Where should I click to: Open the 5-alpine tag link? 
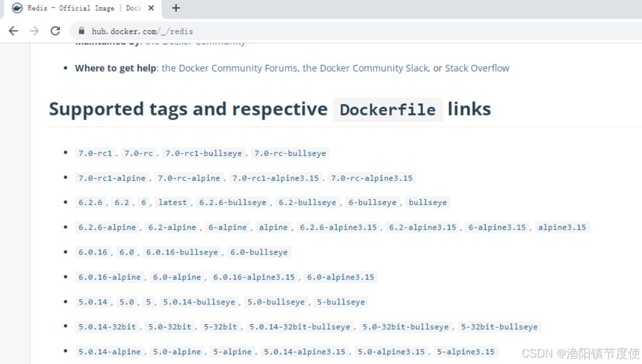[x=232, y=352]
